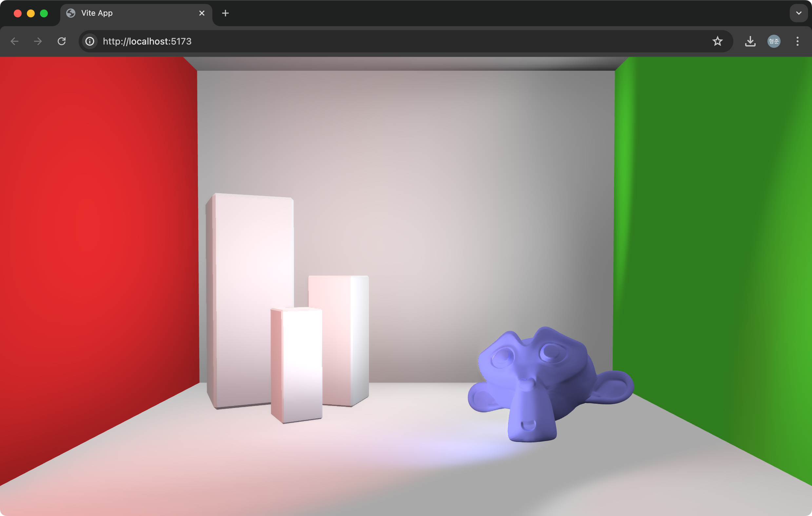Reload the localhost page
The width and height of the screenshot is (812, 516).
(62, 41)
